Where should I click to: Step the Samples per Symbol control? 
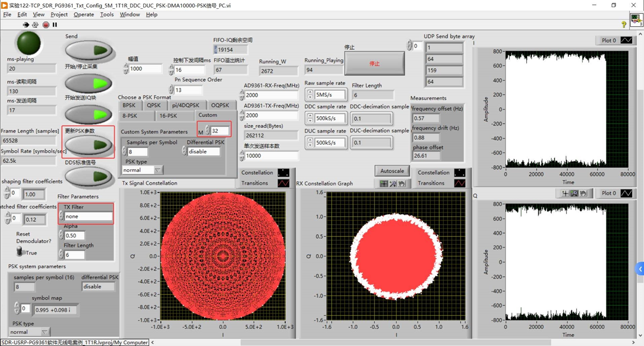[124, 152]
